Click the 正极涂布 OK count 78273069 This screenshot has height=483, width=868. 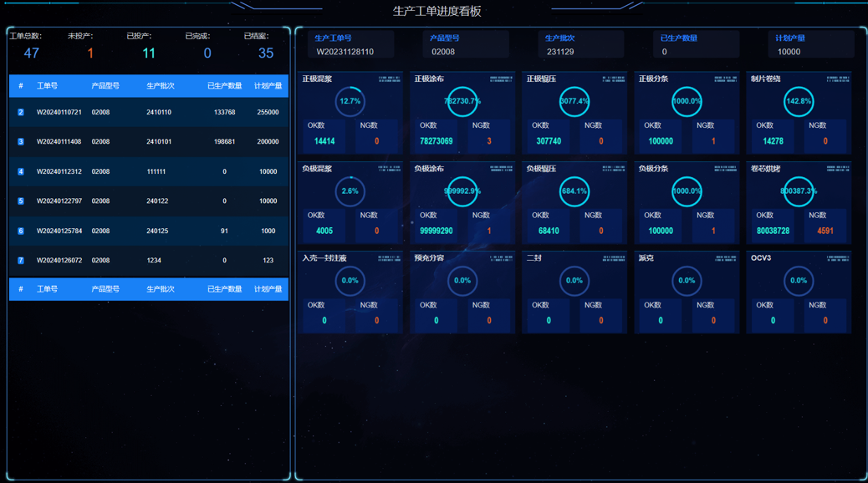tap(437, 141)
